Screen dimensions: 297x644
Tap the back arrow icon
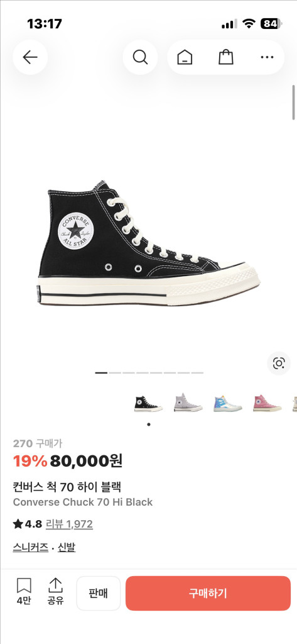tap(30, 57)
